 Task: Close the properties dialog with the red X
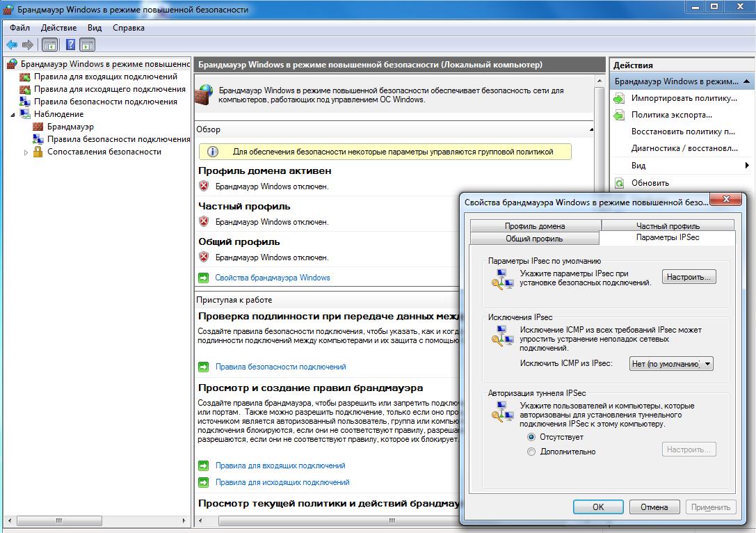click(727, 199)
